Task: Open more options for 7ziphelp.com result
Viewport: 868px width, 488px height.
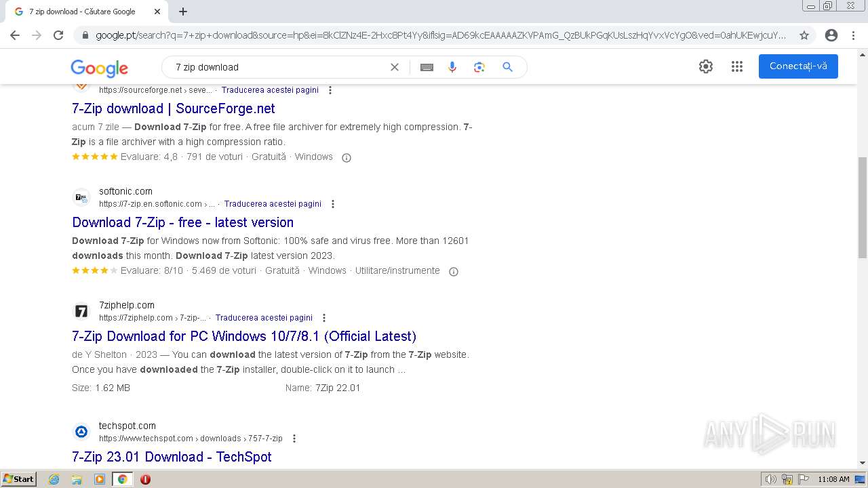Action: click(x=324, y=318)
